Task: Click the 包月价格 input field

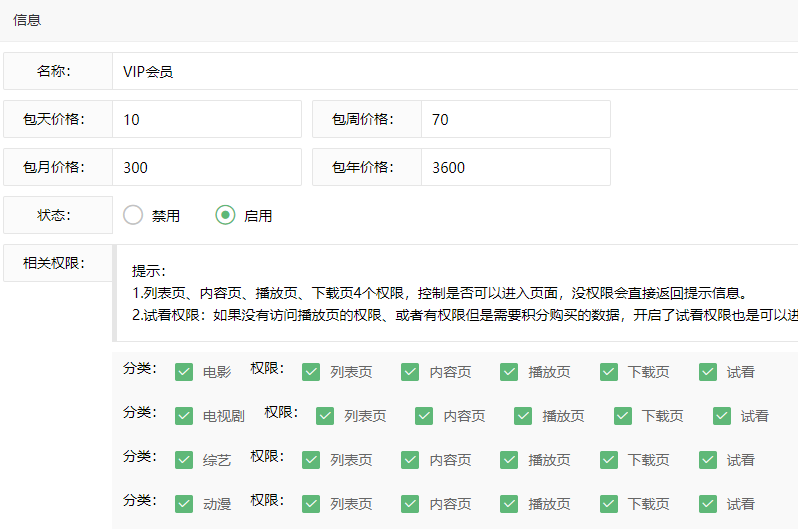Action: tap(206, 167)
